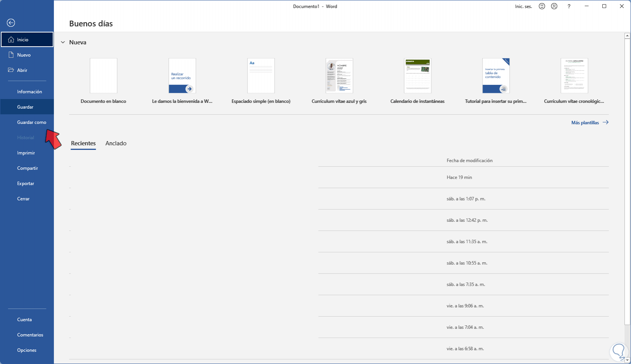Close the Word window

(622, 6)
